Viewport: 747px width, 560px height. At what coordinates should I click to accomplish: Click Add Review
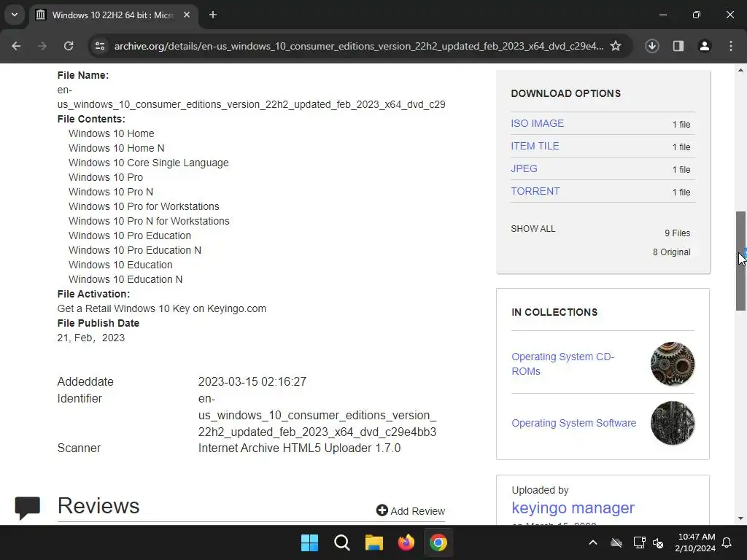tap(410, 510)
